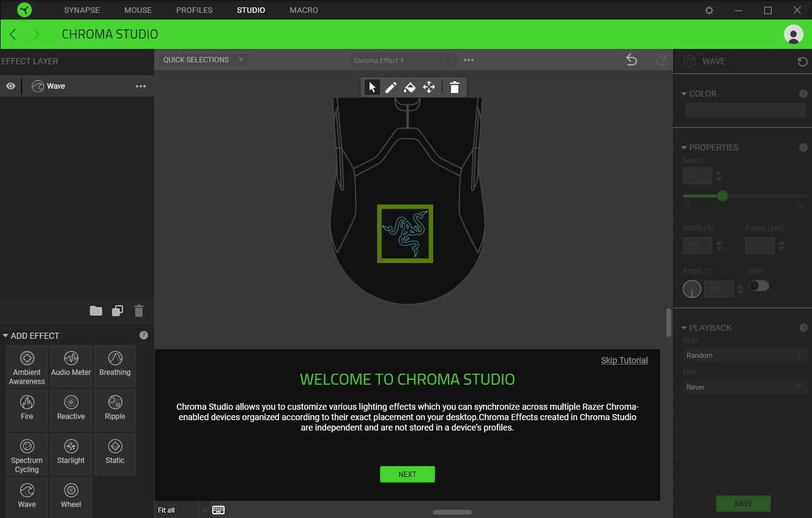Image resolution: width=812 pixels, height=518 pixels.
Task: Switch to the Synapse tab
Action: coord(82,10)
